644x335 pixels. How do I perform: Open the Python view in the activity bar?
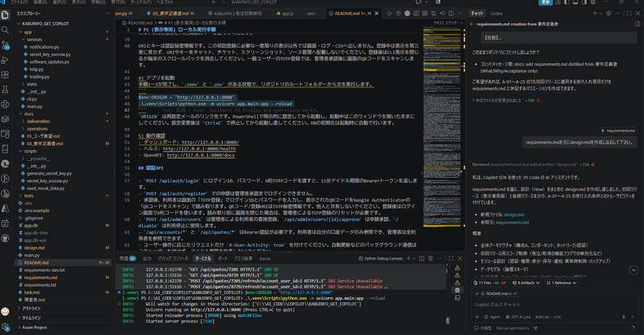5,104
